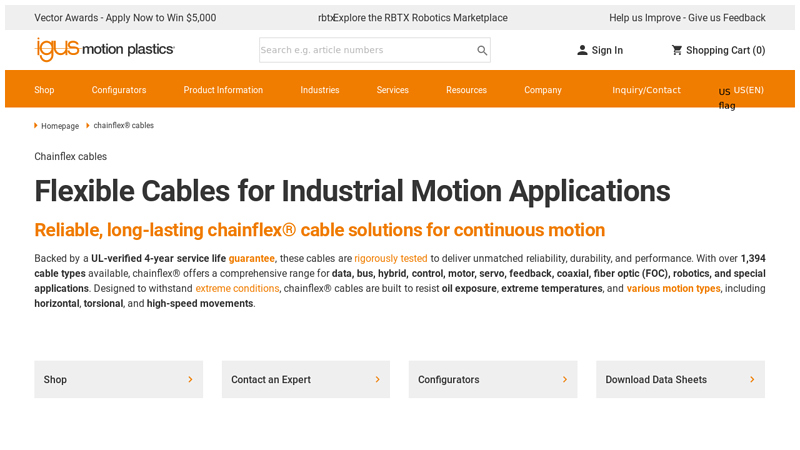The height and width of the screenshot is (450, 800).
Task: Open the Configurators navigation menu
Action: click(119, 90)
